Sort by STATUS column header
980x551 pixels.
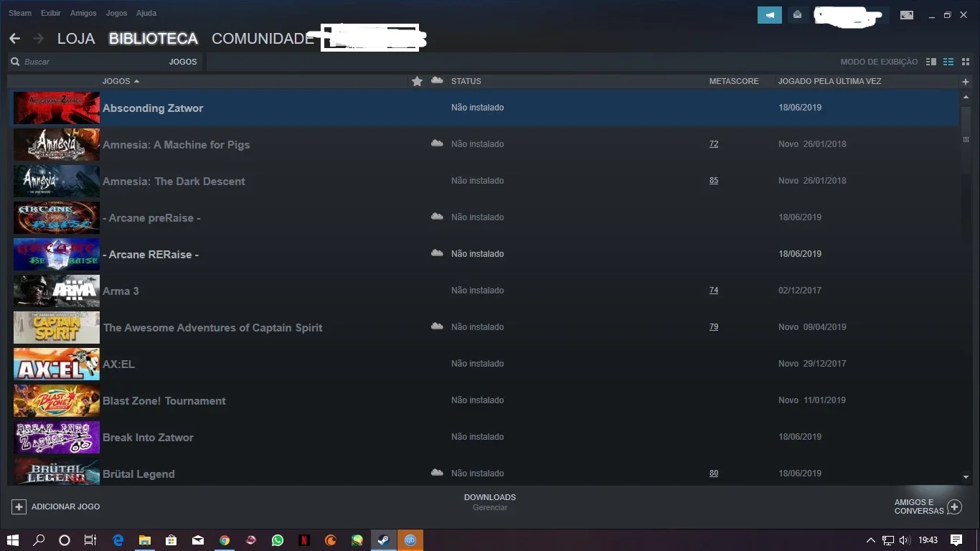click(466, 81)
